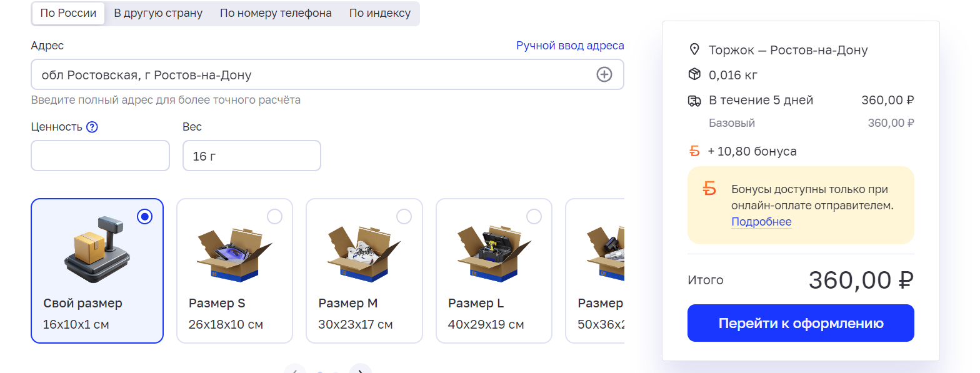Switch to the В другую страну tab
The height and width of the screenshot is (373, 980).
158,13
